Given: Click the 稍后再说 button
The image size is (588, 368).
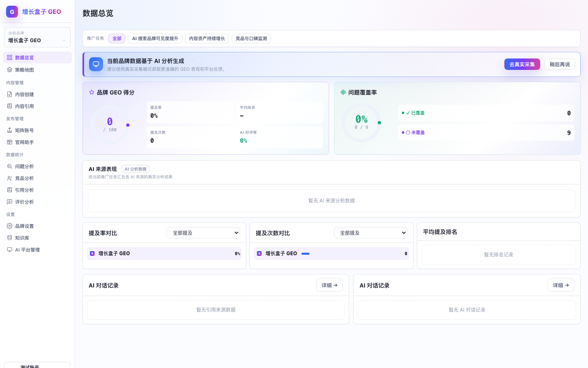Looking at the screenshot, I should coord(559,64).
